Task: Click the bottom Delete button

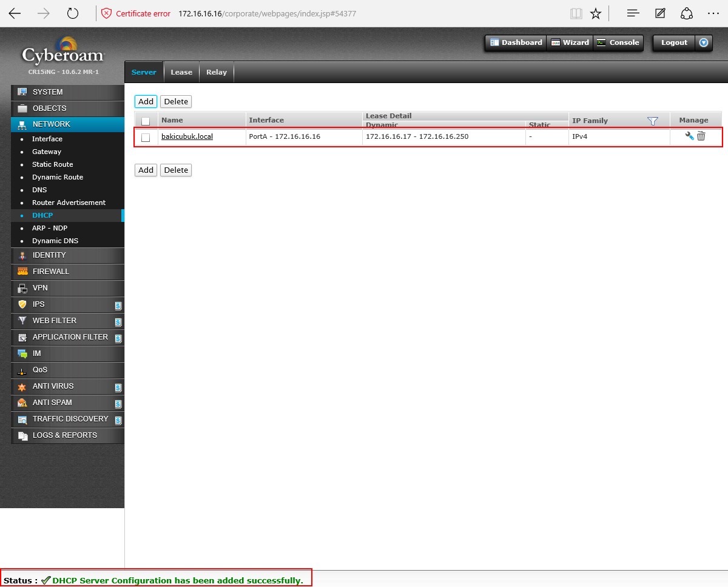Action: [x=176, y=170]
